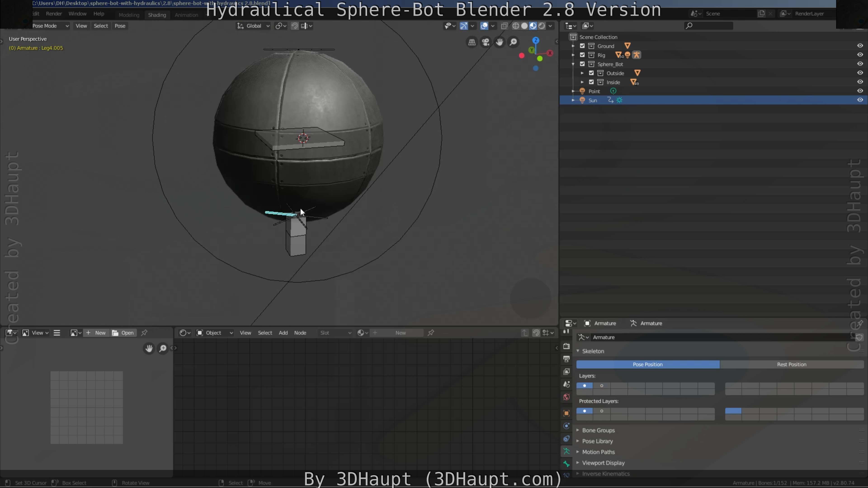Screen dimensions: 868x488
Task: Uncheck the Outside collection checkbox
Action: coord(591,73)
